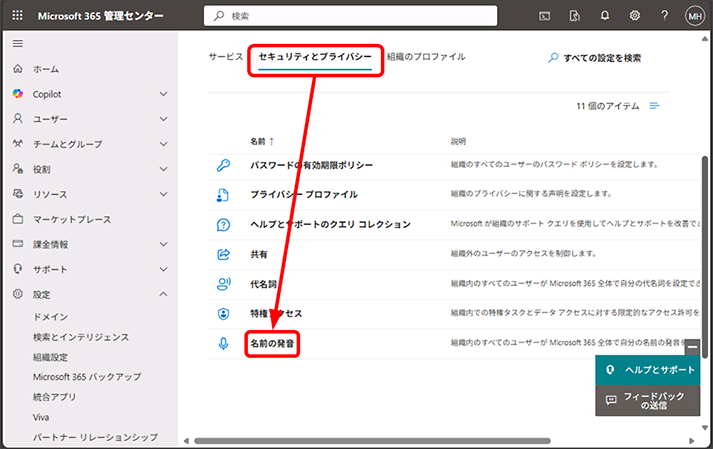Screen dimensions: 713x449
Task: Click フィードバックの送信 button
Action: pos(648,400)
